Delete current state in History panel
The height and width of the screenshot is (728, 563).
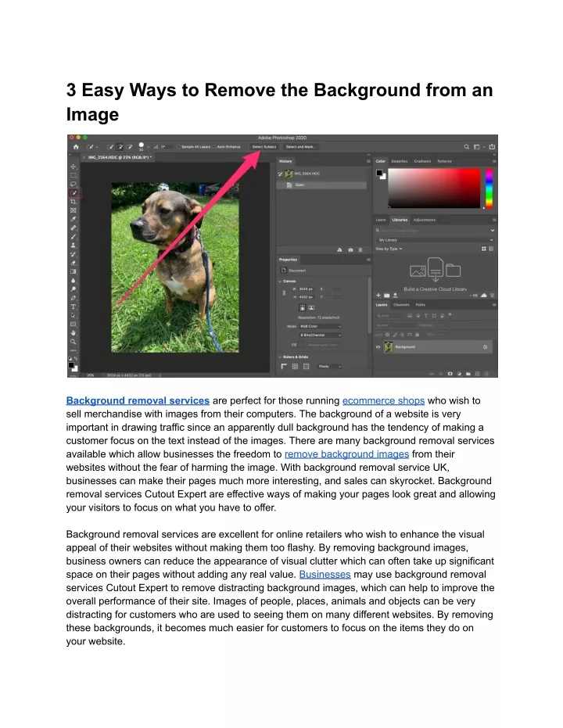360,249
